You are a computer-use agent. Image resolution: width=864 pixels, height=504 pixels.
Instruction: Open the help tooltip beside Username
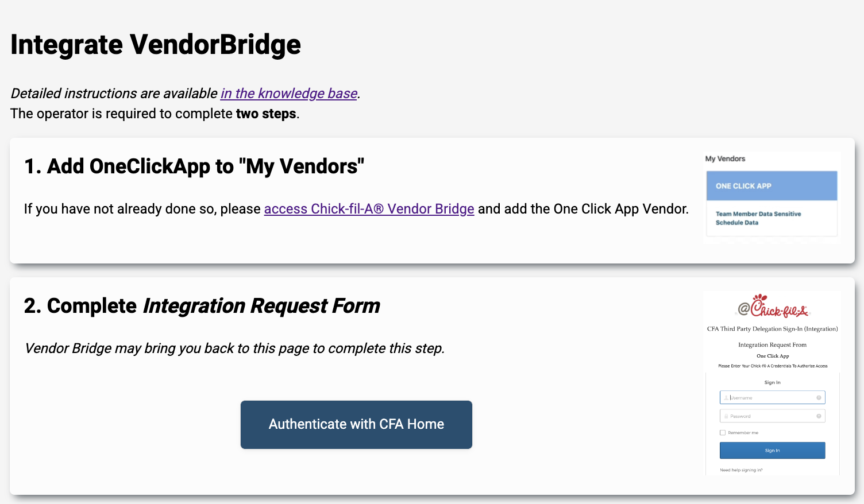click(x=820, y=397)
